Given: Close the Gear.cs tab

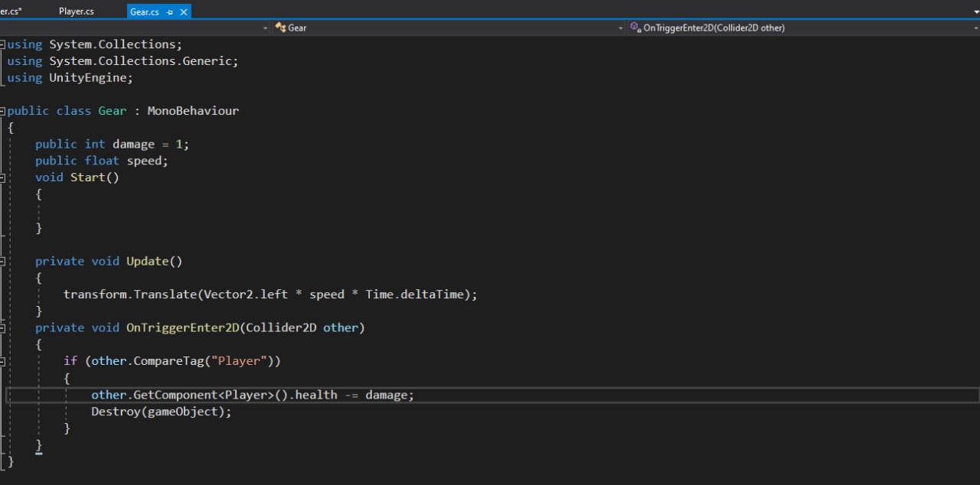Looking at the screenshot, I should pyautogui.click(x=184, y=12).
